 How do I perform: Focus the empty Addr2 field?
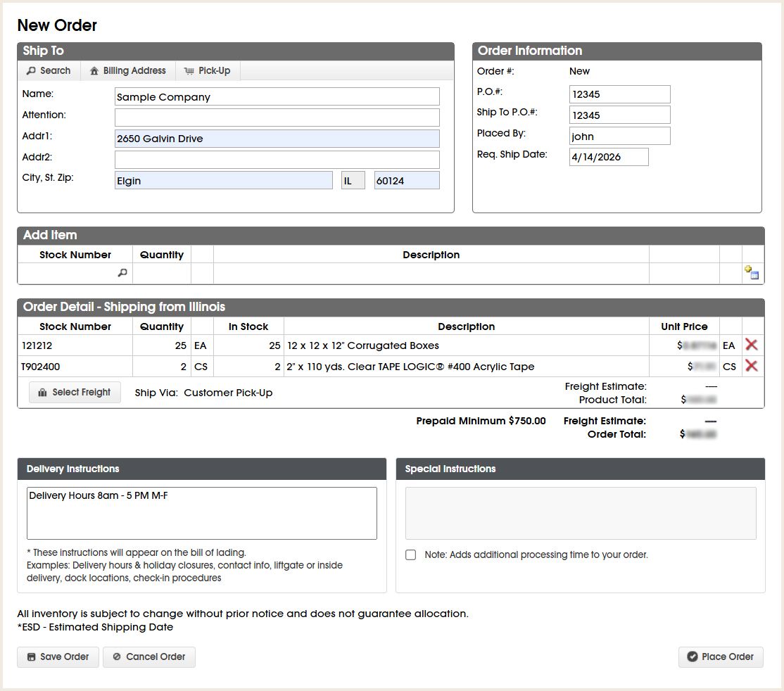coord(277,160)
